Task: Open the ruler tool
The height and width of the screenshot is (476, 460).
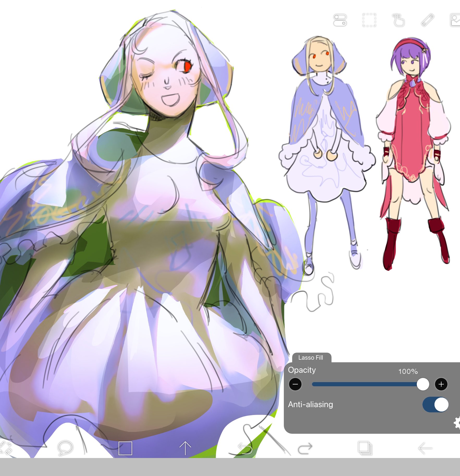Action: click(x=427, y=20)
